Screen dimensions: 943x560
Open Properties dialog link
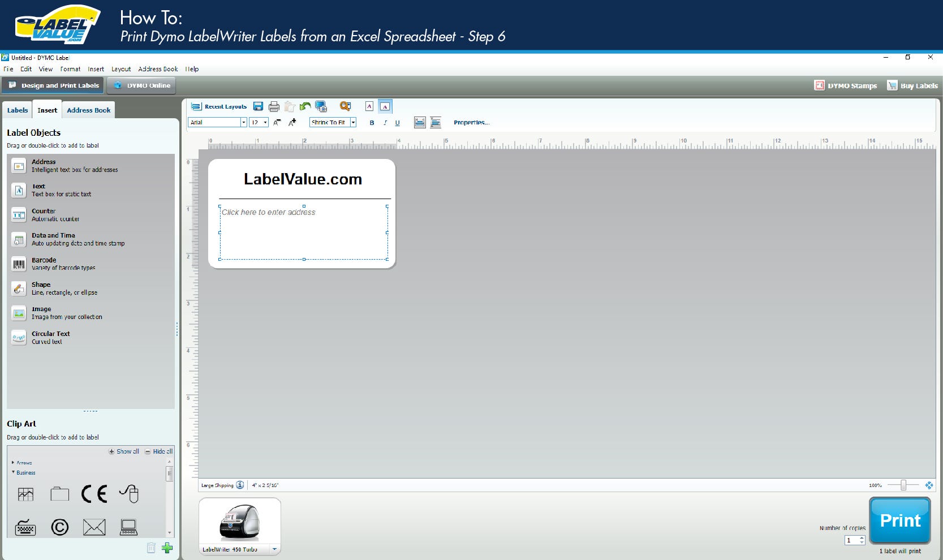(471, 122)
